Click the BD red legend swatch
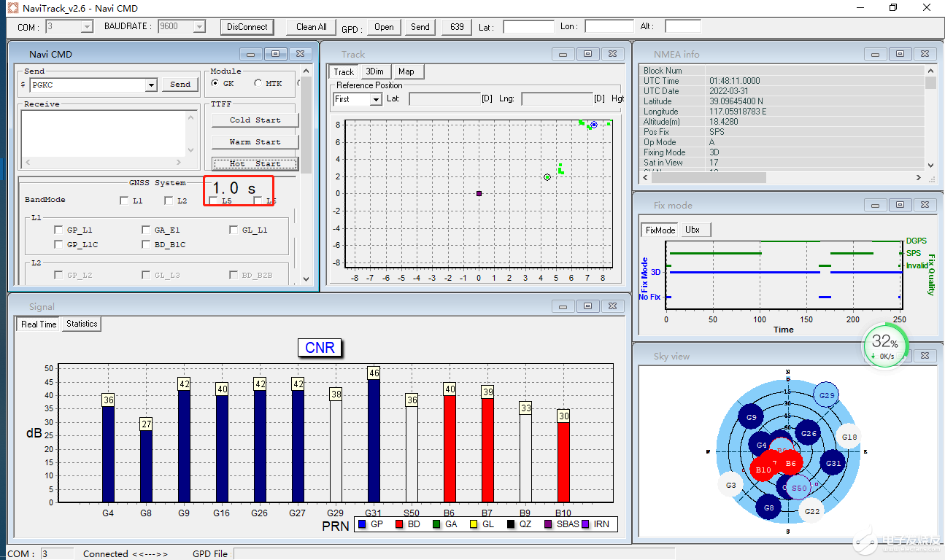The height and width of the screenshot is (560, 945). pos(399,524)
